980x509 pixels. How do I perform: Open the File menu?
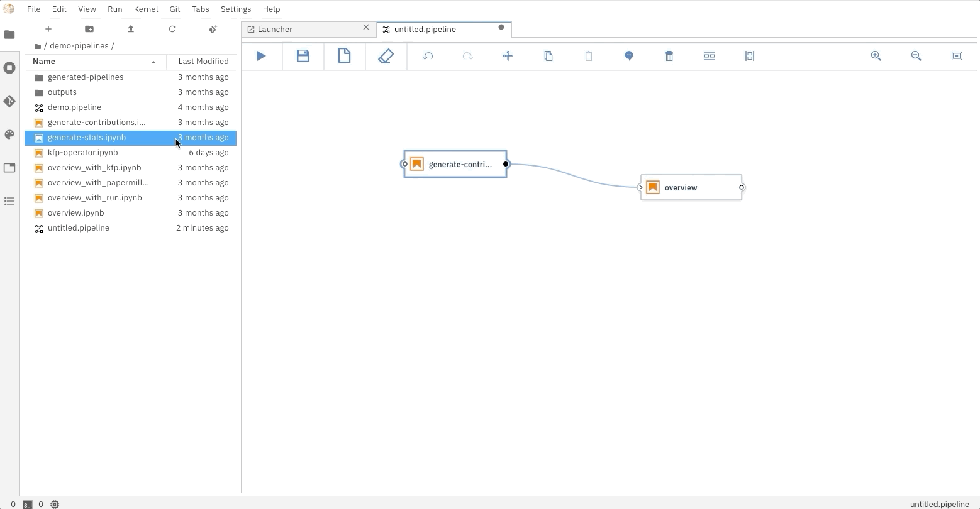[x=34, y=9]
